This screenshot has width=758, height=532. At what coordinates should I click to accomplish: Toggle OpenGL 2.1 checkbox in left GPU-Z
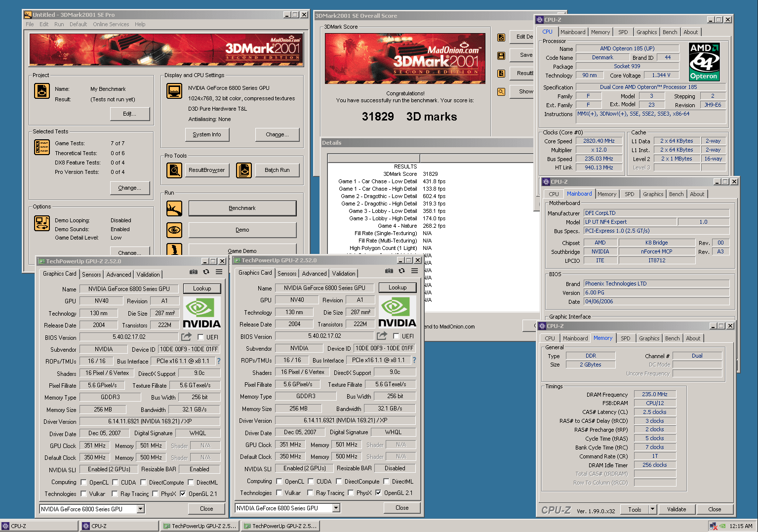[x=183, y=493]
